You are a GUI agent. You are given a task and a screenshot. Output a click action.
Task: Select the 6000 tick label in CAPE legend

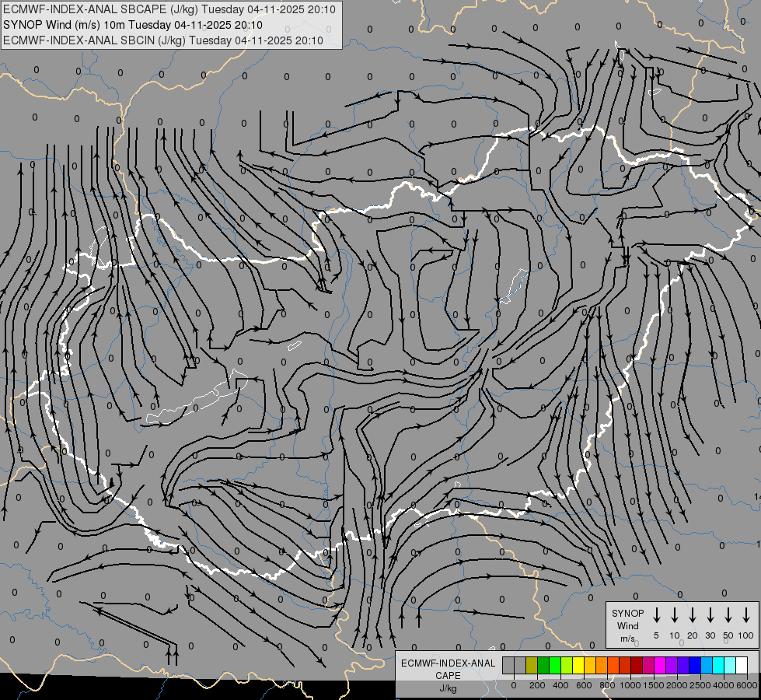click(747, 685)
